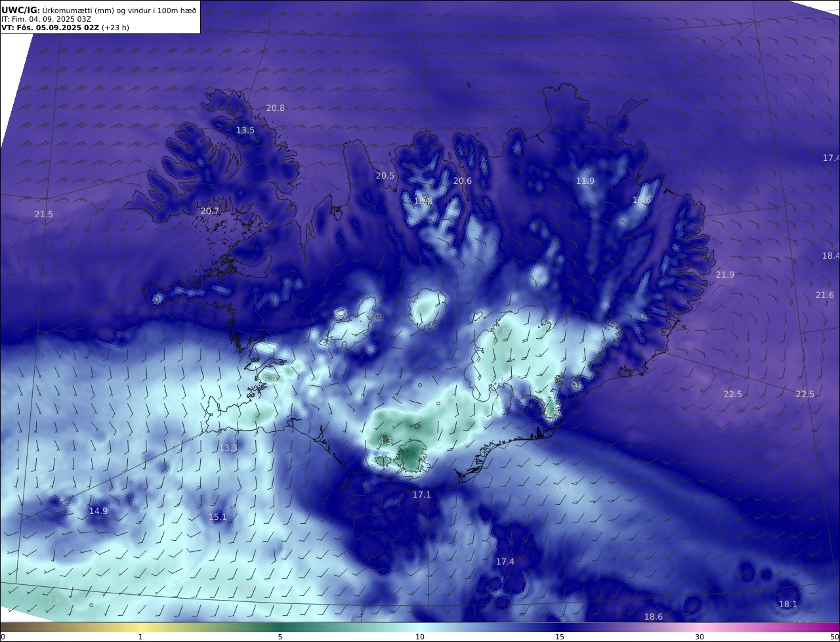Click the 14.9 value label

pyautogui.click(x=98, y=511)
